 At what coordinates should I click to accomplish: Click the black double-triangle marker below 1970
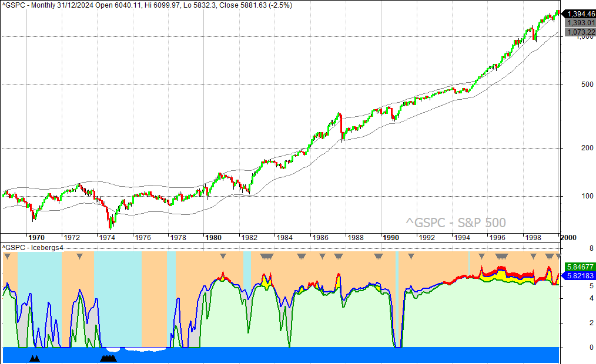pyautogui.click(x=35, y=358)
